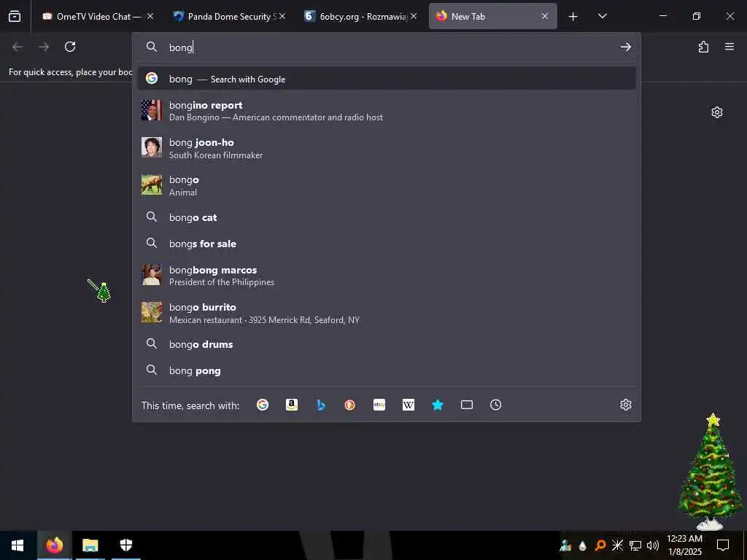Reload the current page

tap(70, 47)
